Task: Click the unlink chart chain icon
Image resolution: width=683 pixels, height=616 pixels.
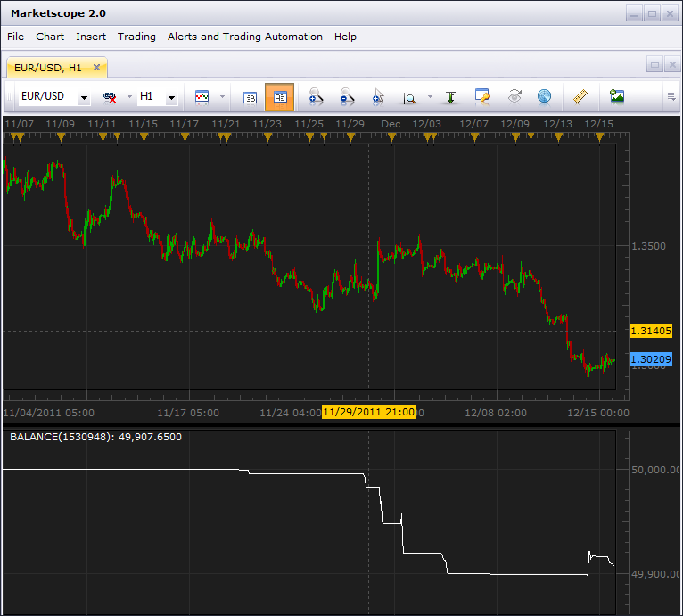Action: (110, 97)
